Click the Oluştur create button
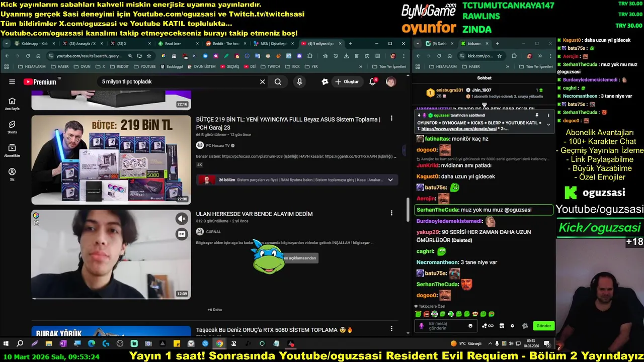644x362 pixels. click(347, 82)
